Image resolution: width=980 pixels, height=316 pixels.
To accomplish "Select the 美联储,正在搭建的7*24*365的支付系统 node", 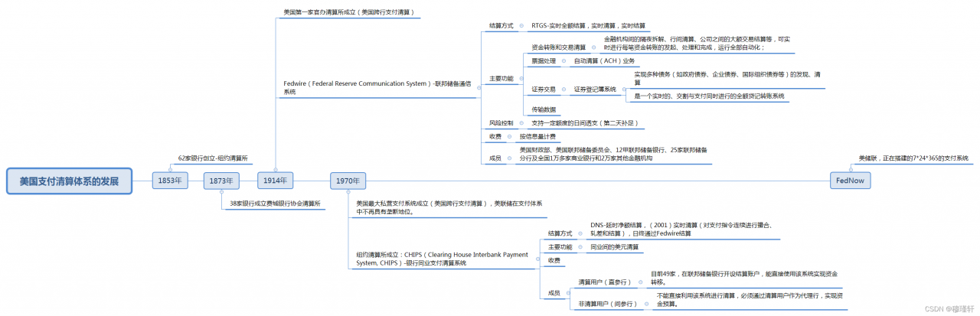I will [913, 158].
